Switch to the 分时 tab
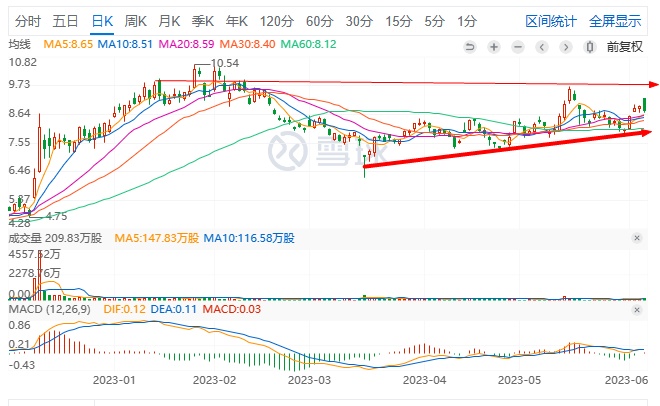 (29, 20)
